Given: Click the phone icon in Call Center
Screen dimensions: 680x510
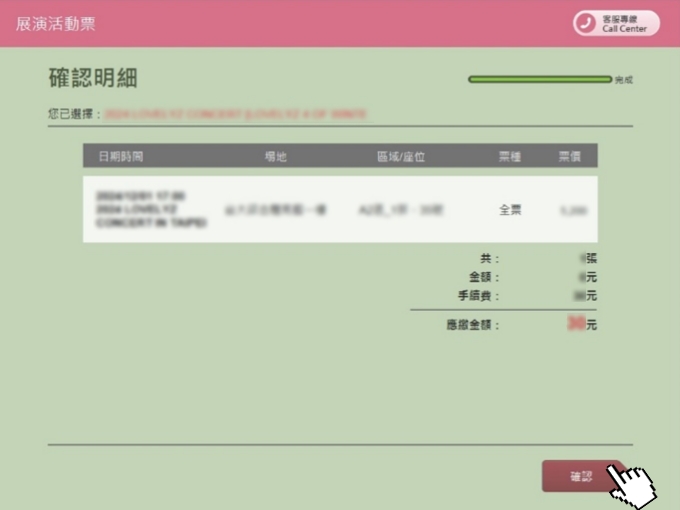Looking at the screenshot, I should [x=585, y=24].
